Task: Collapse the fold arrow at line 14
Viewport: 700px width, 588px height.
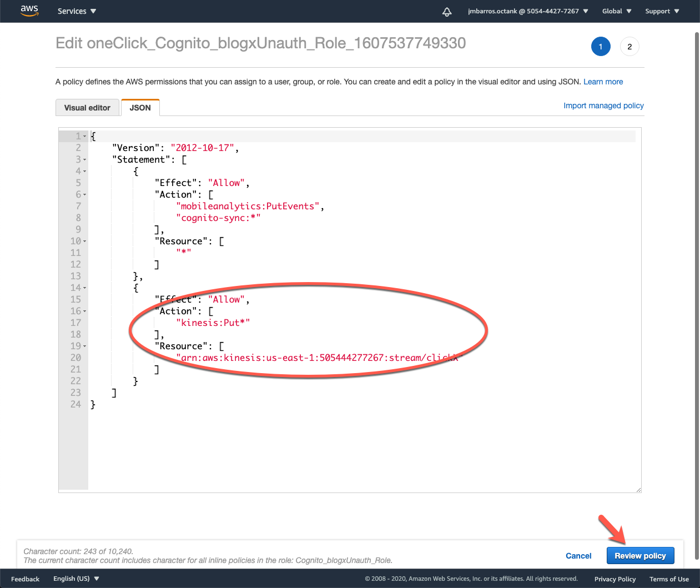Action: pyautogui.click(x=85, y=288)
